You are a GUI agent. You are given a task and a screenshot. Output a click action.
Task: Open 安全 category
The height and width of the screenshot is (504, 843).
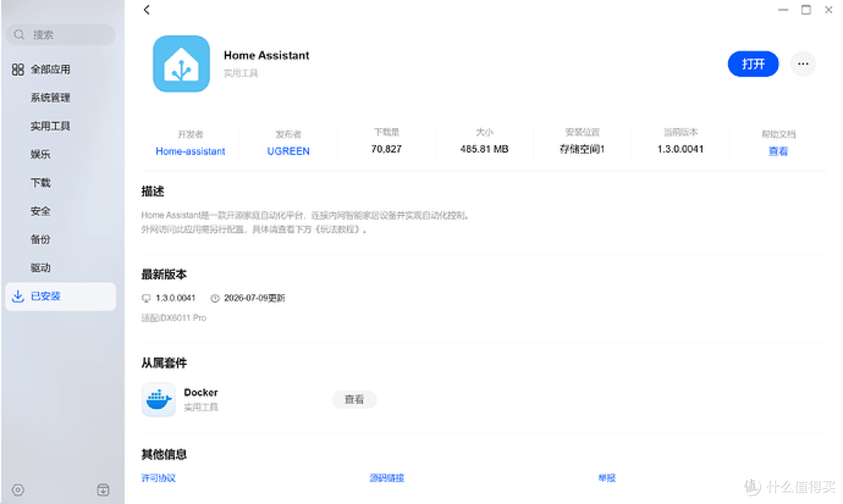41,211
